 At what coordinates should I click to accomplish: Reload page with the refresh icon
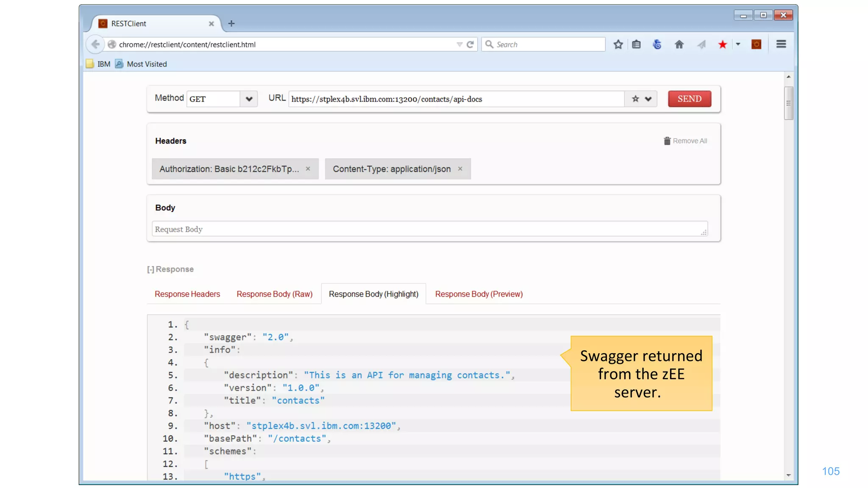coord(470,44)
